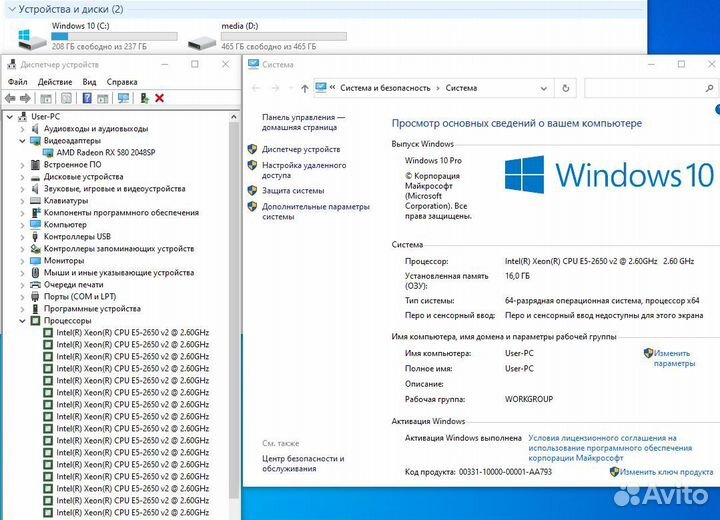Click the blue Help icon in Device Manager toolbar
The height and width of the screenshot is (520, 720).
pyautogui.click(x=87, y=98)
